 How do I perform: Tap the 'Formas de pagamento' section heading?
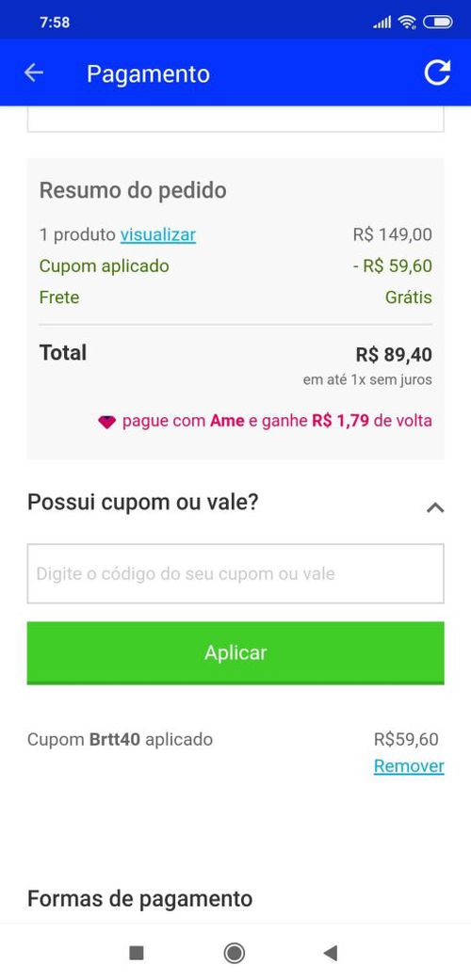coord(140,899)
